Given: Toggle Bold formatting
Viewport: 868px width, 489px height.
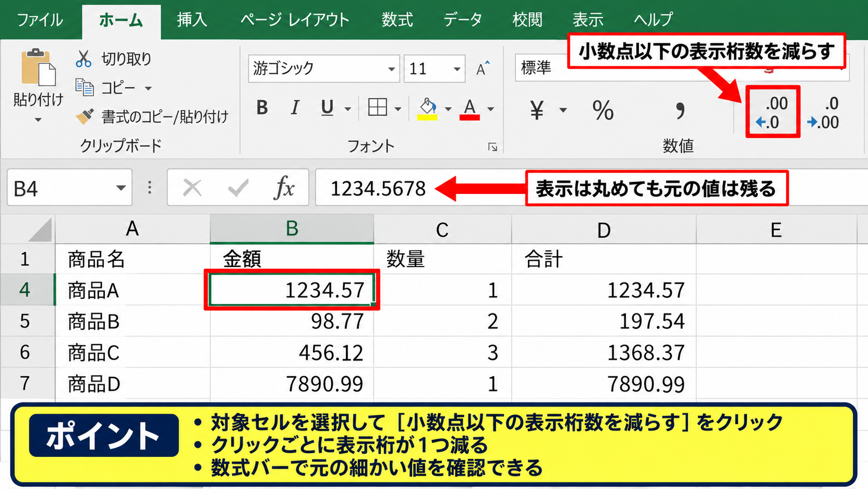Looking at the screenshot, I should (262, 108).
